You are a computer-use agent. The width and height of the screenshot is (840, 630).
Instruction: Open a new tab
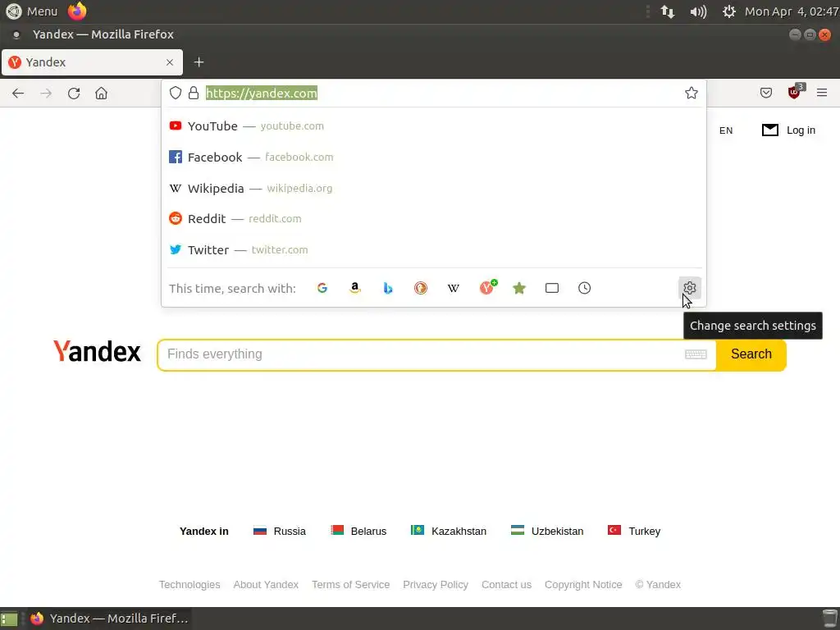[199, 62]
